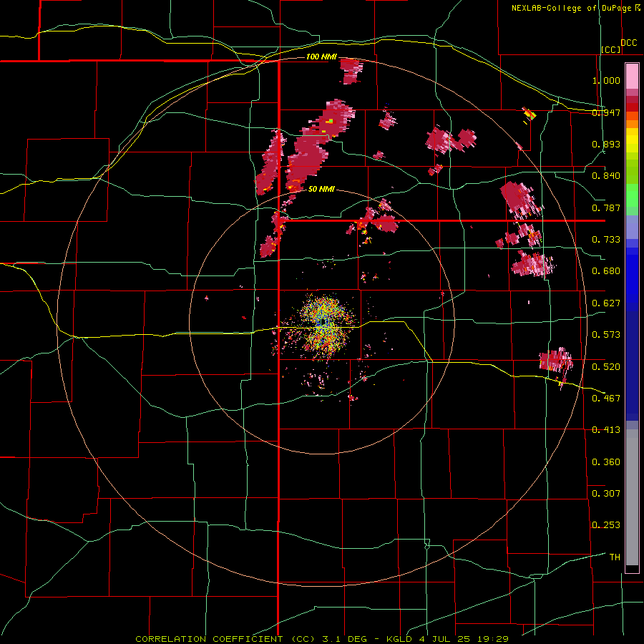644x644 pixels.
Task: Click the small echo near the 100 NMI label
Action: coord(351,71)
